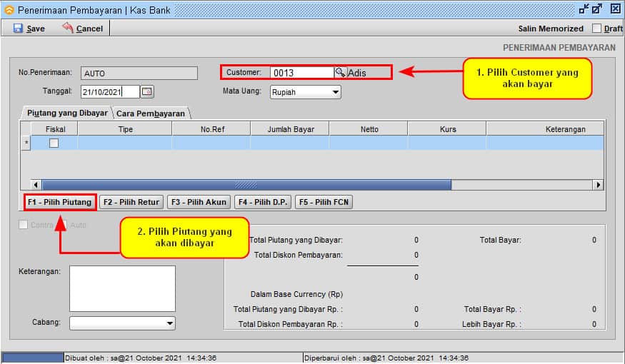Click the pin window icon in title bar
This screenshot has width=625, height=364.
(584, 9)
